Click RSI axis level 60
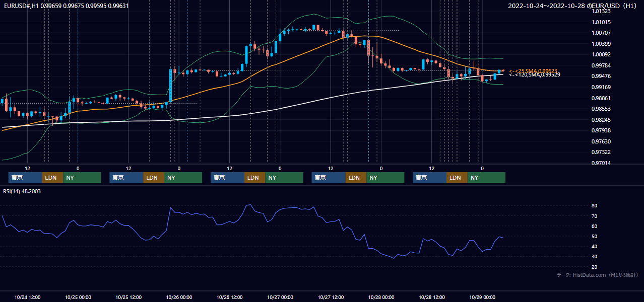This screenshot has height=302, width=644. pyautogui.click(x=595, y=226)
